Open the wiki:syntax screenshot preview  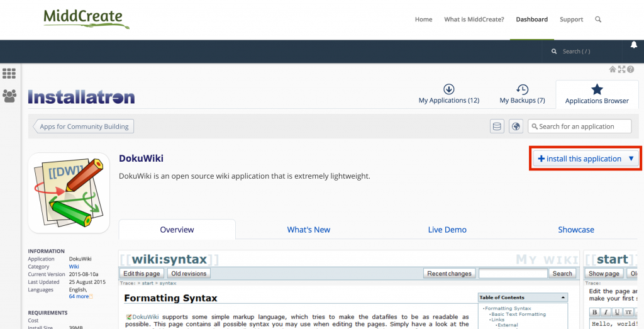[x=348, y=289]
